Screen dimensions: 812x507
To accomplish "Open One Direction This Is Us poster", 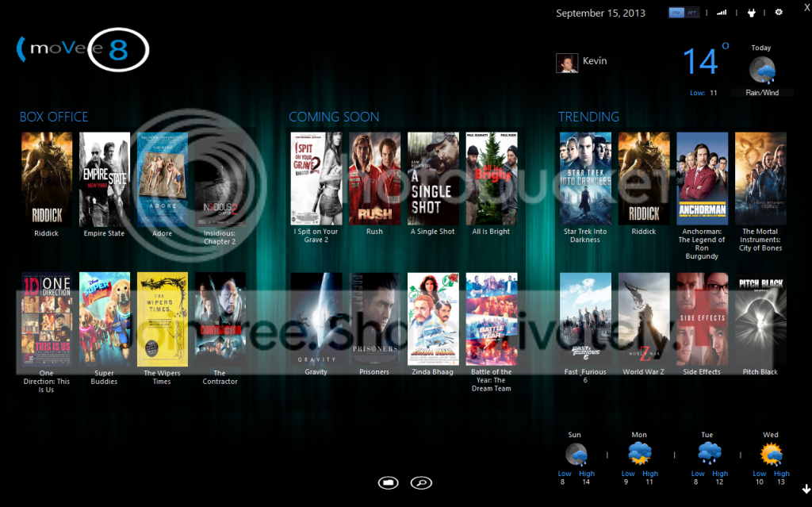I will coord(47,319).
